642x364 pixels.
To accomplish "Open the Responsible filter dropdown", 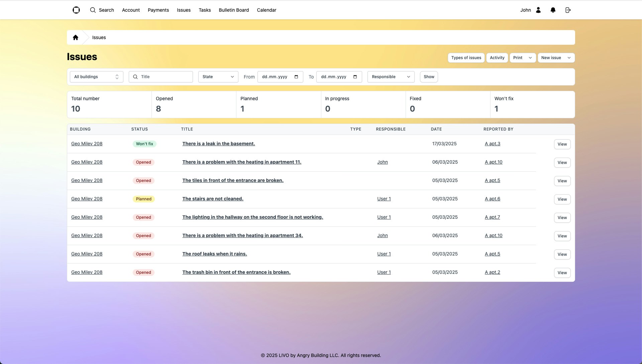I will point(391,77).
